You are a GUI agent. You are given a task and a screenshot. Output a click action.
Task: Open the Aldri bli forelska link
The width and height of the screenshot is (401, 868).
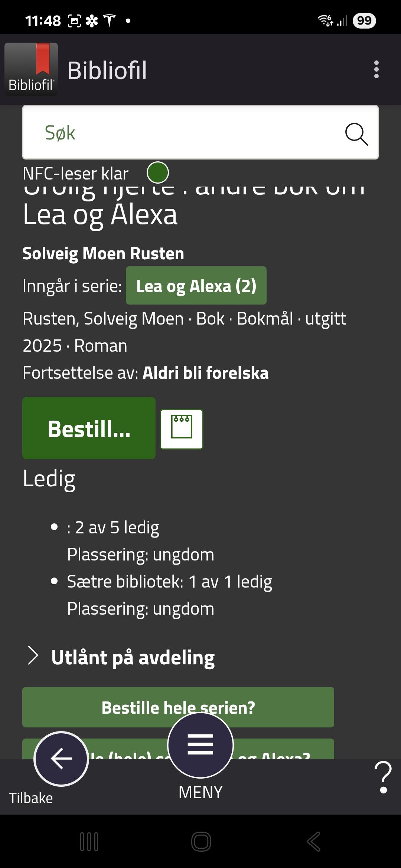(205, 373)
